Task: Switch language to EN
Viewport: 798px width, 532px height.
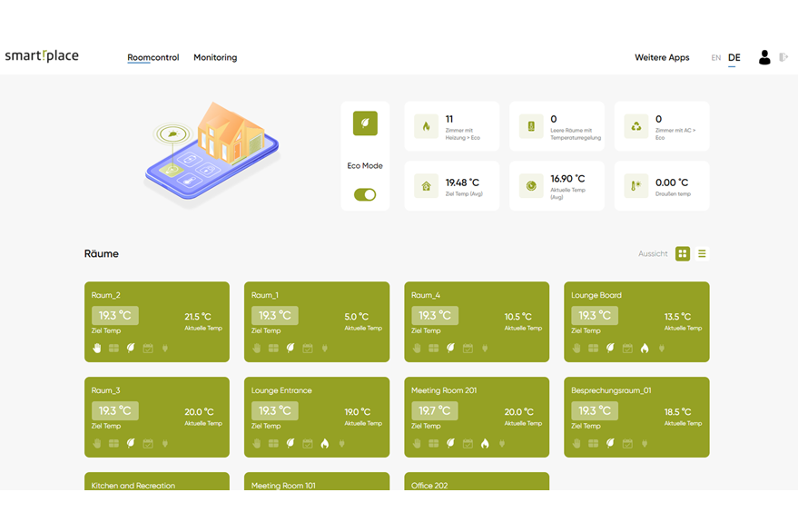Action: 715,57
